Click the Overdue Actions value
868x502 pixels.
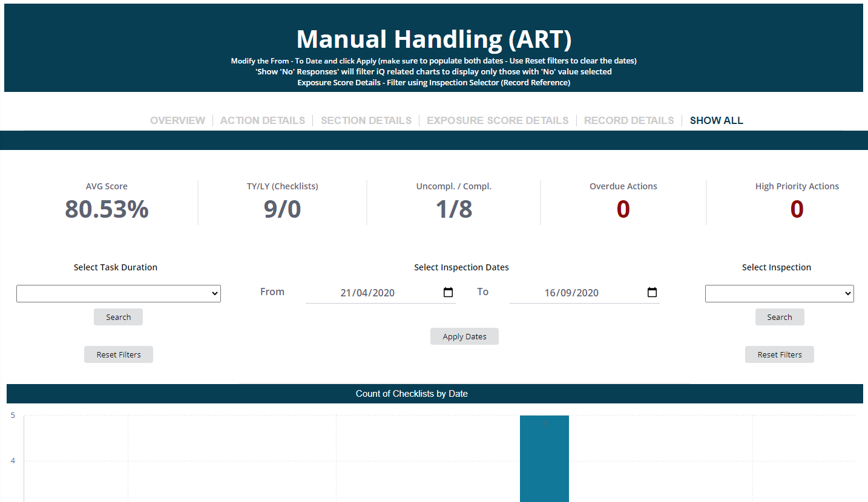[x=623, y=209]
